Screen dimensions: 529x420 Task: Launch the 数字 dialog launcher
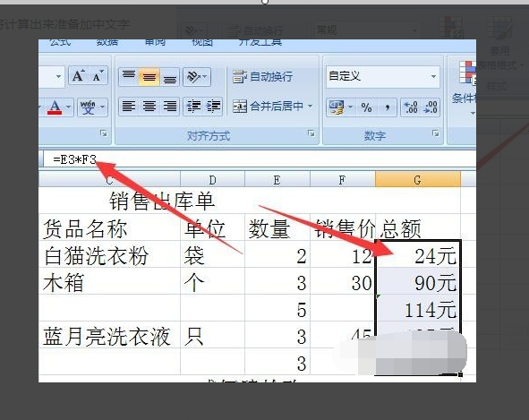click(436, 133)
